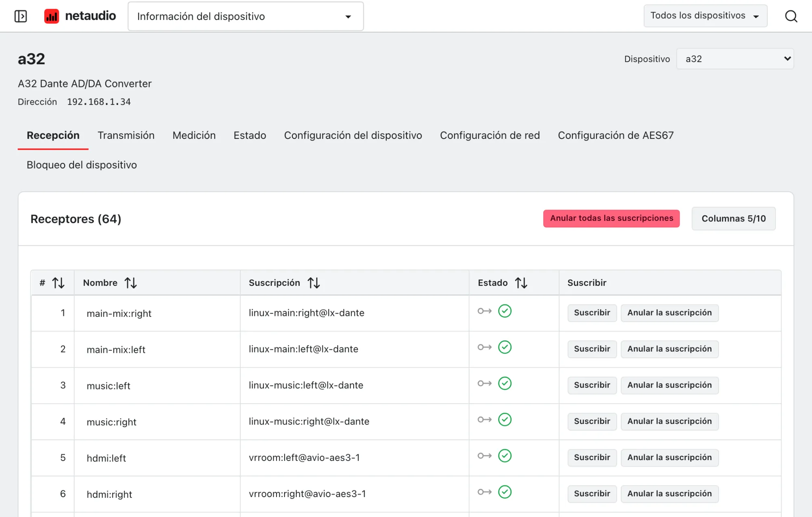This screenshot has height=517, width=812.
Task: Click the green check status for main-mix:right
Action: 505,311
